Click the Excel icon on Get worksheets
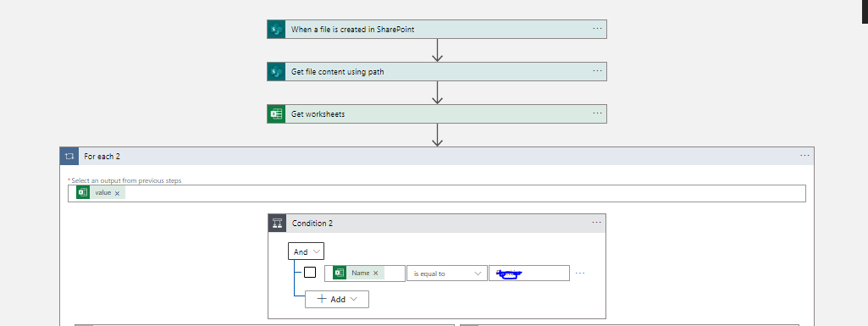The image size is (868, 326). coord(276,114)
